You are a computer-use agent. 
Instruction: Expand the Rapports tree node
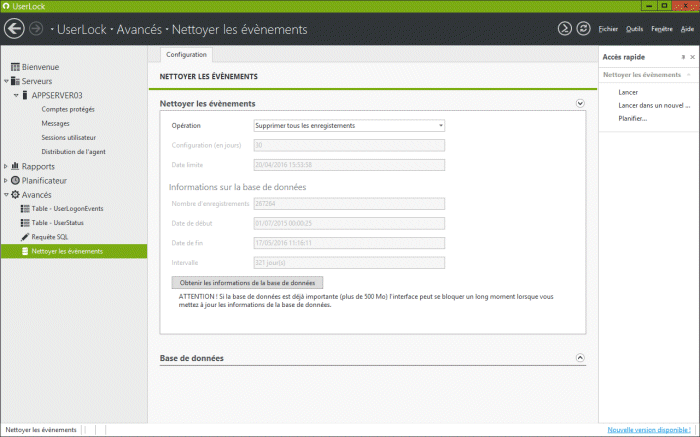[x=6, y=166]
